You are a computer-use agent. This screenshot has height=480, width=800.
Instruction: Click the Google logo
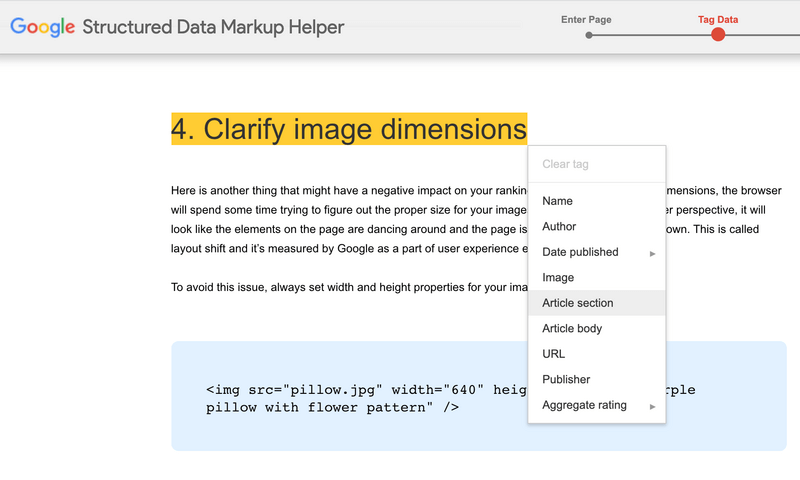[x=42, y=27]
